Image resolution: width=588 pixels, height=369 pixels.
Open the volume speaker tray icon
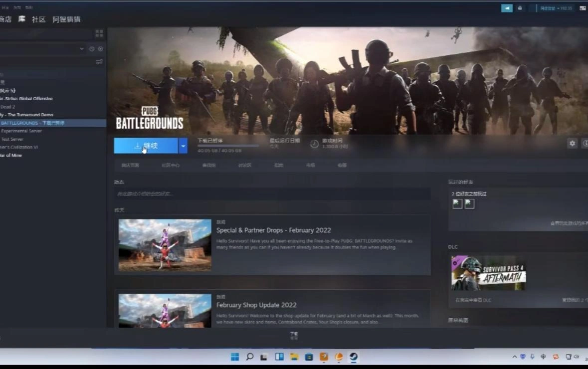point(577,357)
